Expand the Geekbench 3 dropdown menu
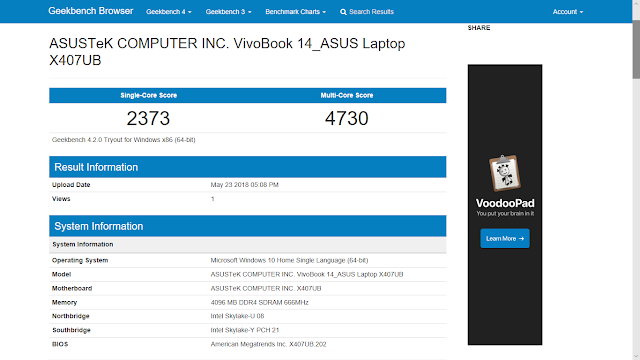 coord(228,12)
